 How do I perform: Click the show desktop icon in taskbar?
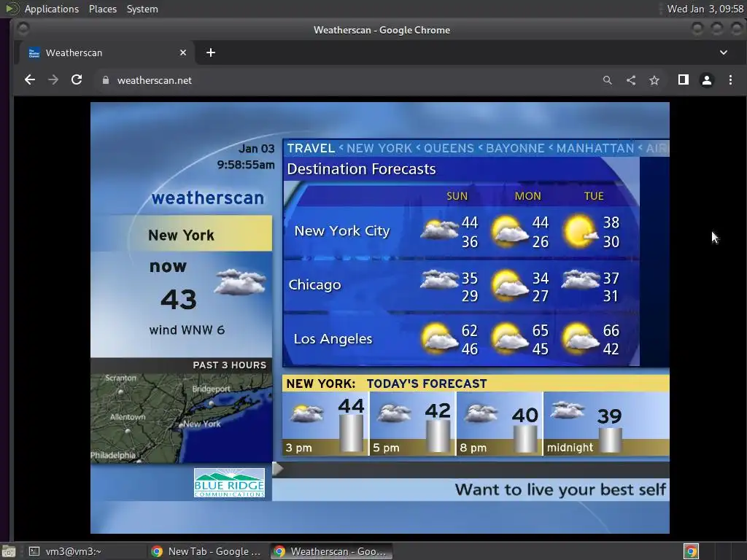pos(9,552)
